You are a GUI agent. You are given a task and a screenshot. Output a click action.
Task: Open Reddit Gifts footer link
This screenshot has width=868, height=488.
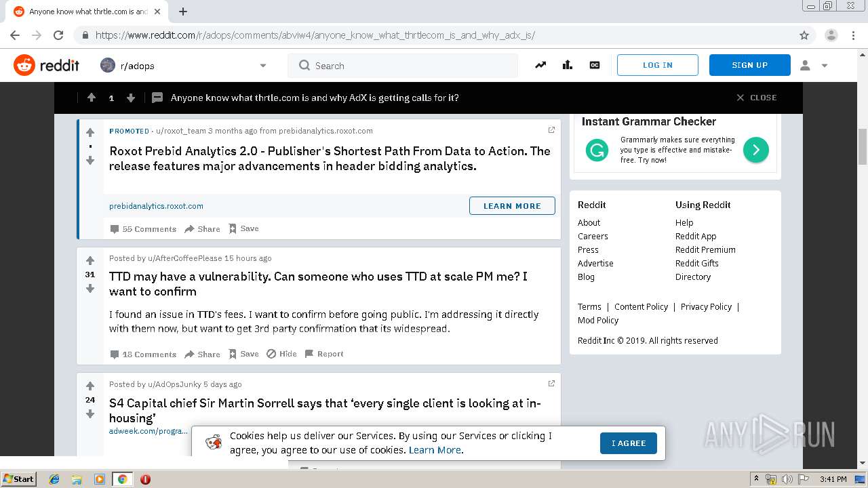click(x=697, y=263)
